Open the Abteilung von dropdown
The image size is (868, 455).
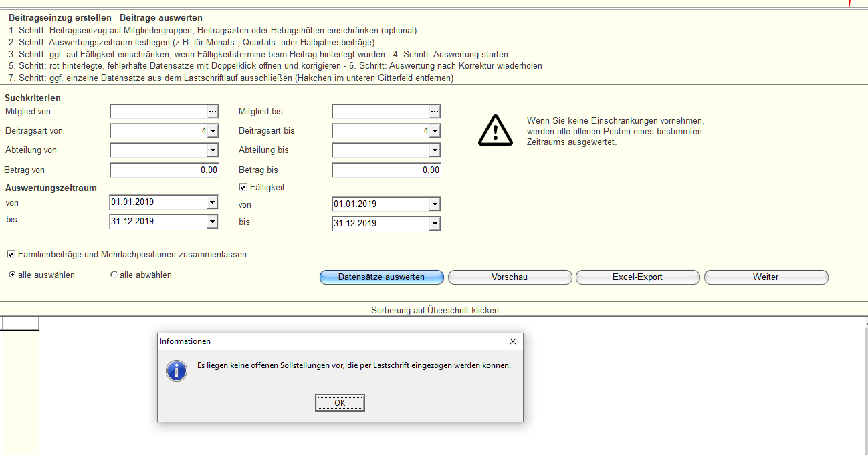tap(213, 150)
